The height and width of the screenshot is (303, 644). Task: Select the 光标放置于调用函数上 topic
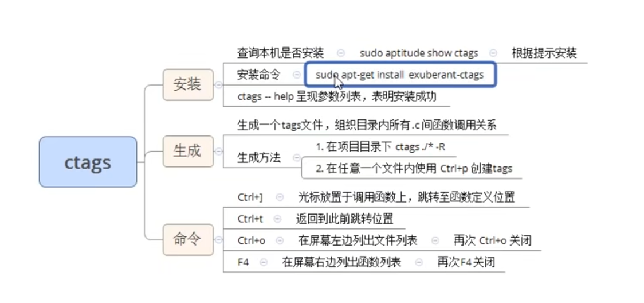[x=407, y=197]
